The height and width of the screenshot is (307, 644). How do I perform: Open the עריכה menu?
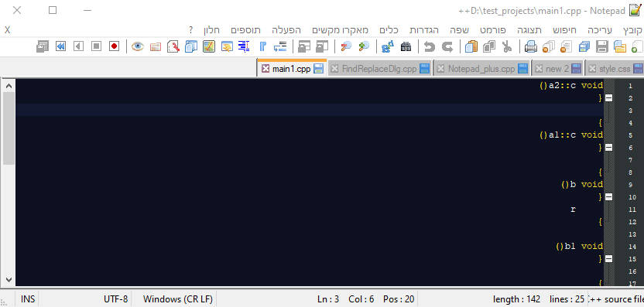pos(600,30)
